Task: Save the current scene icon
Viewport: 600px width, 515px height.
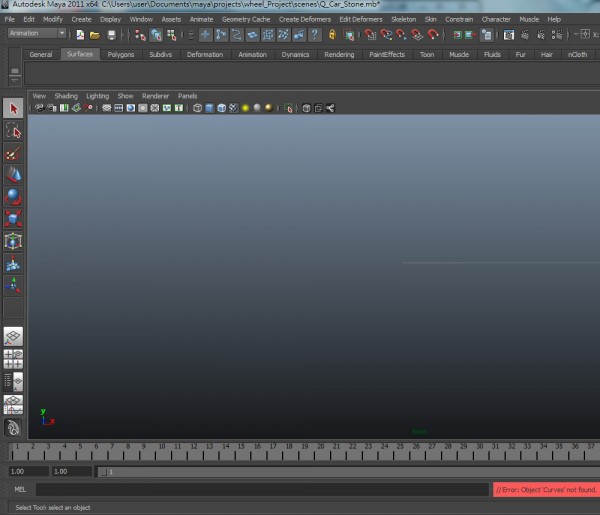Action: pyautogui.click(x=111, y=35)
